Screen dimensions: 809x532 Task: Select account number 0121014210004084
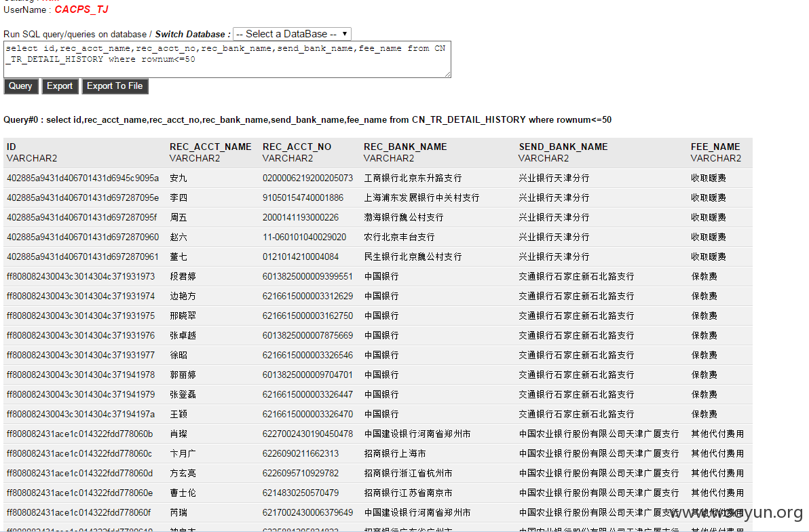[300, 256]
